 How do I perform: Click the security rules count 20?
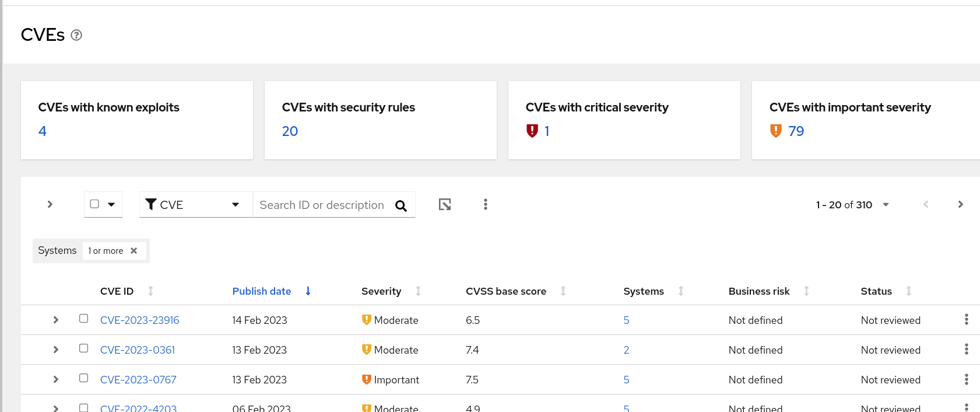(290, 131)
